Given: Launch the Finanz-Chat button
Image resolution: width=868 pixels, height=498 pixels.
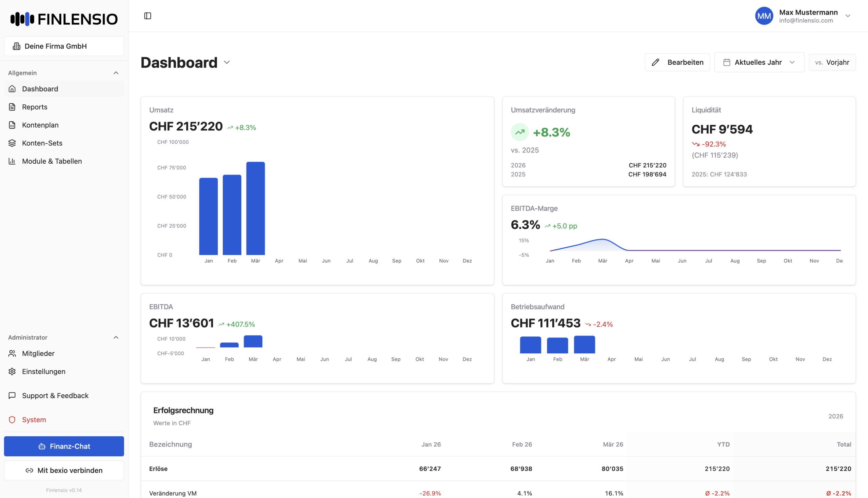Looking at the screenshot, I should click(x=64, y=447).
